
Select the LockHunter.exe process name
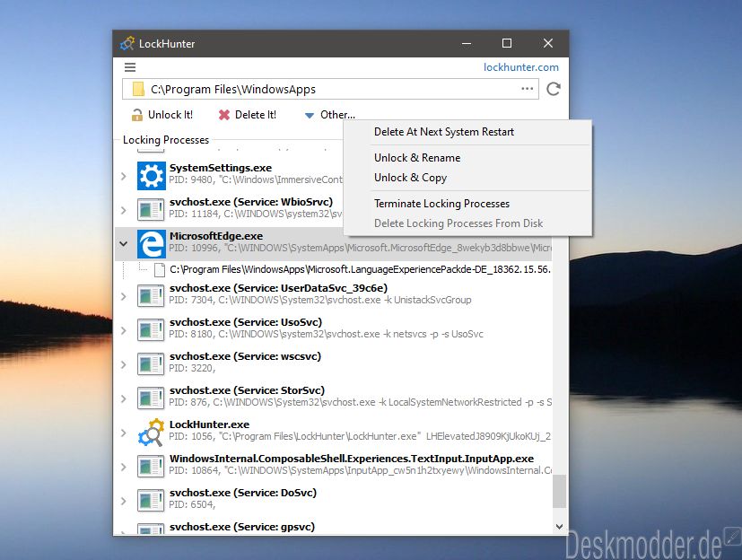click(209, 424)
